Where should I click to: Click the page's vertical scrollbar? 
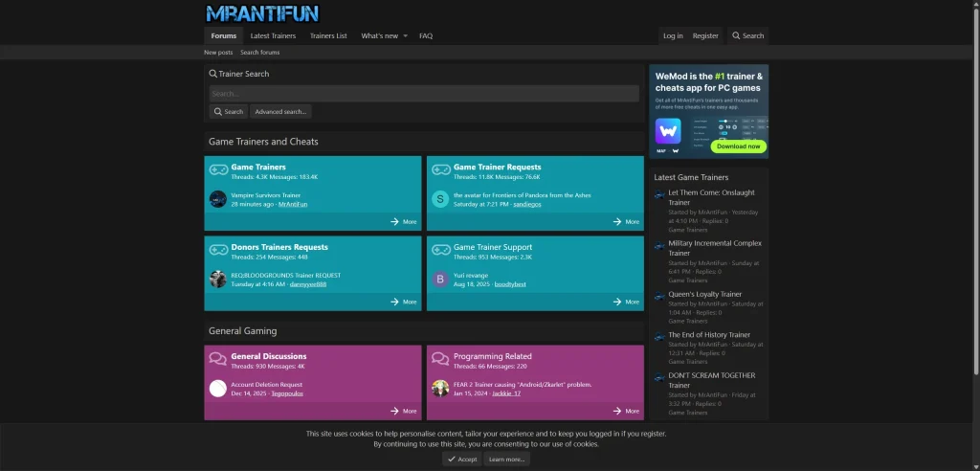975,191
